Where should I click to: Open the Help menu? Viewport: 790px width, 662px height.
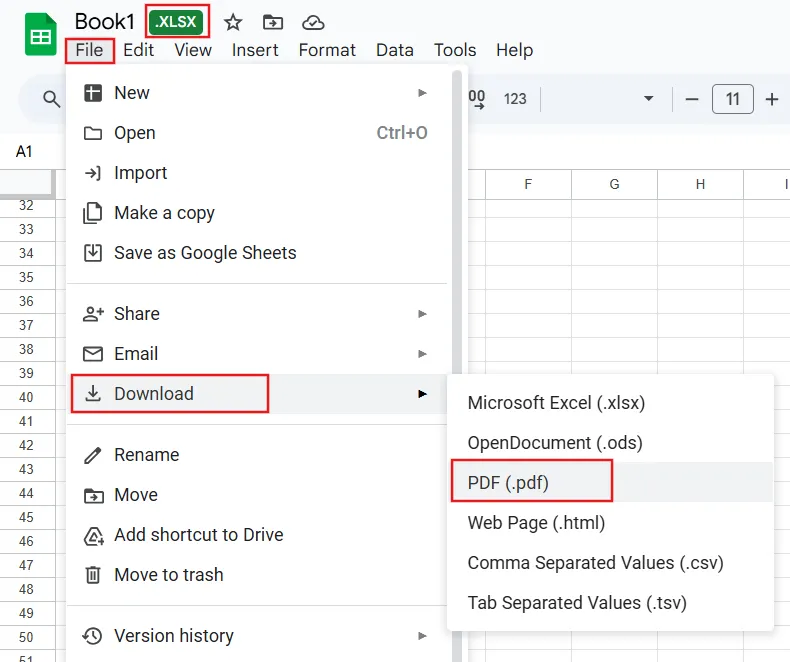click(x=514, y=50)
